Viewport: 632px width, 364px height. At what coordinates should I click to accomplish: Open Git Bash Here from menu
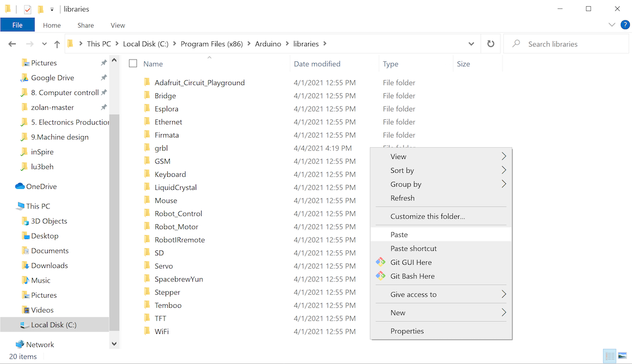click(x=441, y=276)
